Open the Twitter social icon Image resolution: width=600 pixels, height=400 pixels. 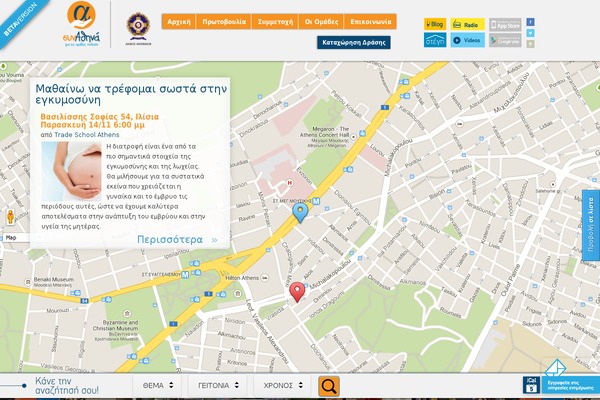530,33
